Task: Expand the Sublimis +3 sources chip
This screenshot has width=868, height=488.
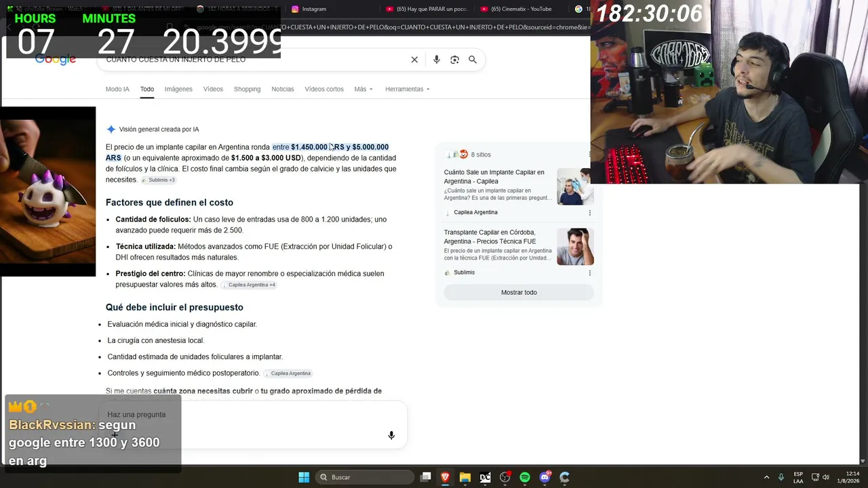Action: 159,180
